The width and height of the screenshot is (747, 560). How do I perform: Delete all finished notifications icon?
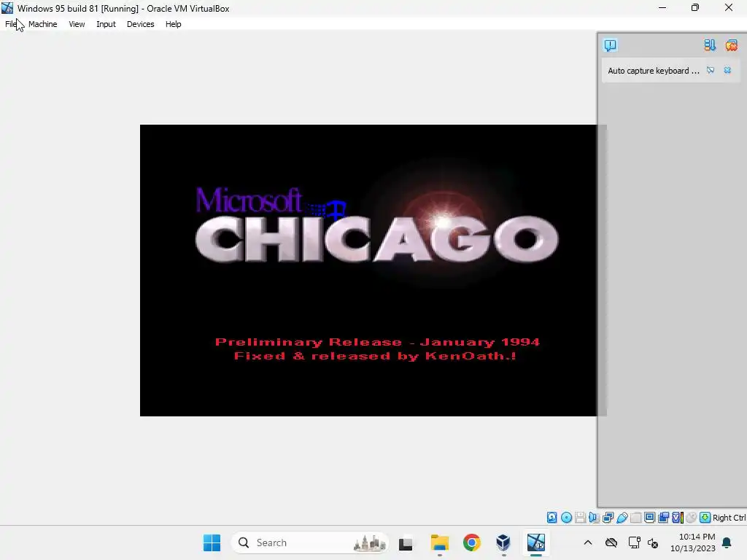(731, 45)
